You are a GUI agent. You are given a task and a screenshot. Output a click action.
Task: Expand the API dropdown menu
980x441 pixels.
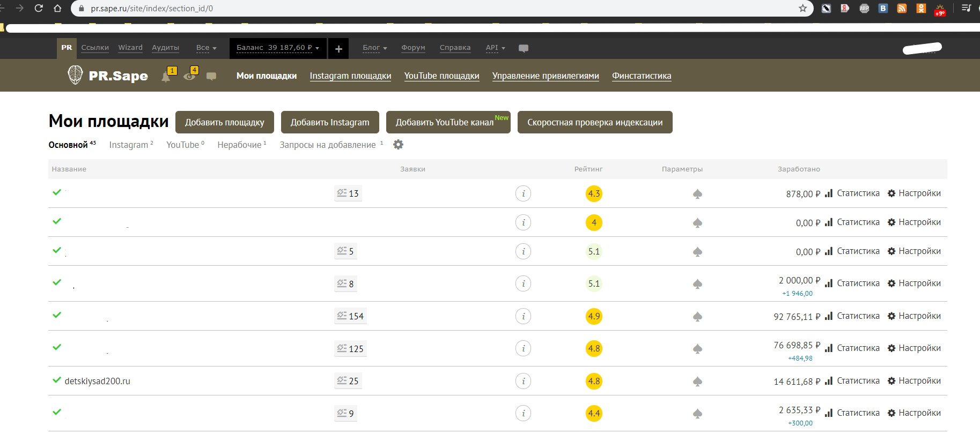(x=495, y=48)
